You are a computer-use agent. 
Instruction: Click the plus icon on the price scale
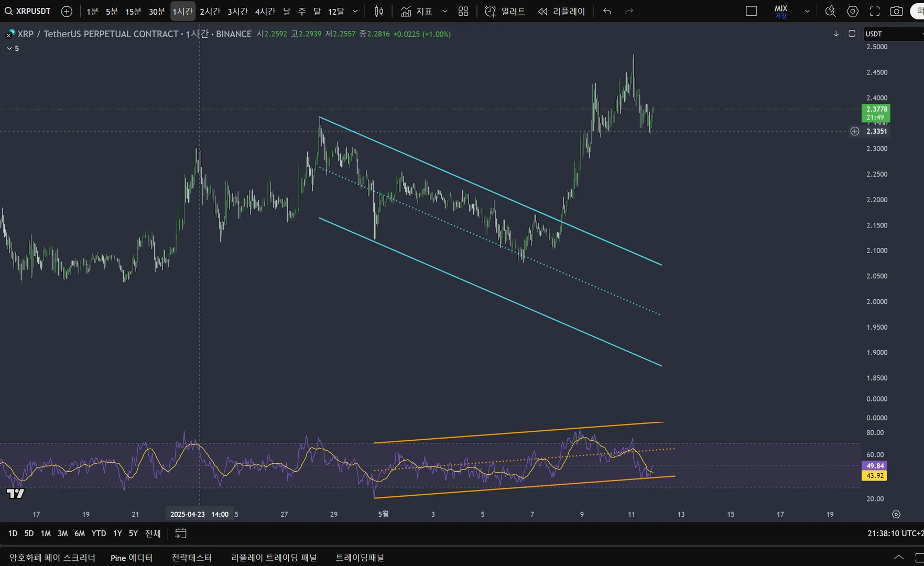pos(855,131)
